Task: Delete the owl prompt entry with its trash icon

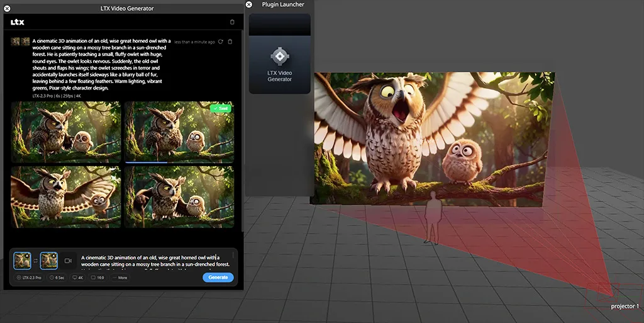Action: coord(230,42)
